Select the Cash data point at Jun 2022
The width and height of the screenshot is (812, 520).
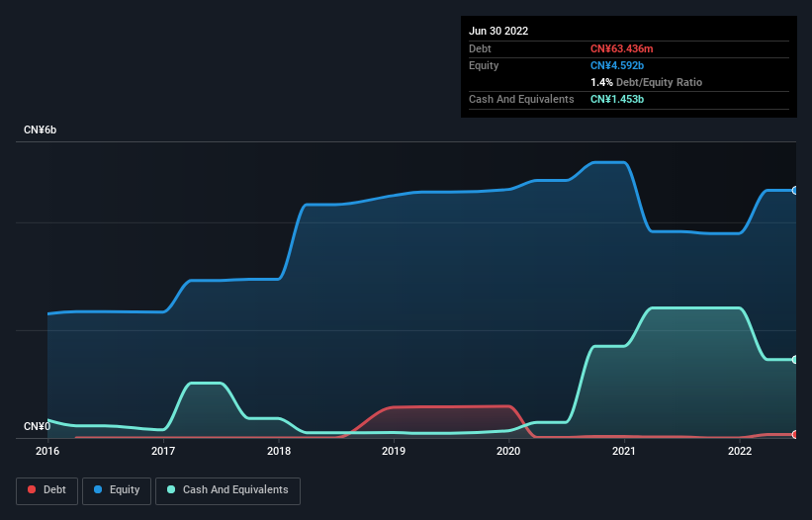[x=795, y=359]
